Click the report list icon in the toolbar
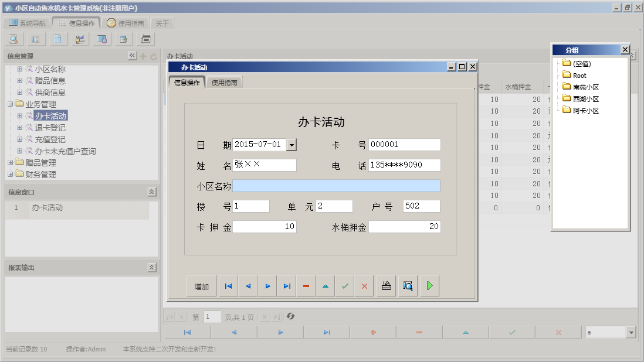 (x=35, y=39)
